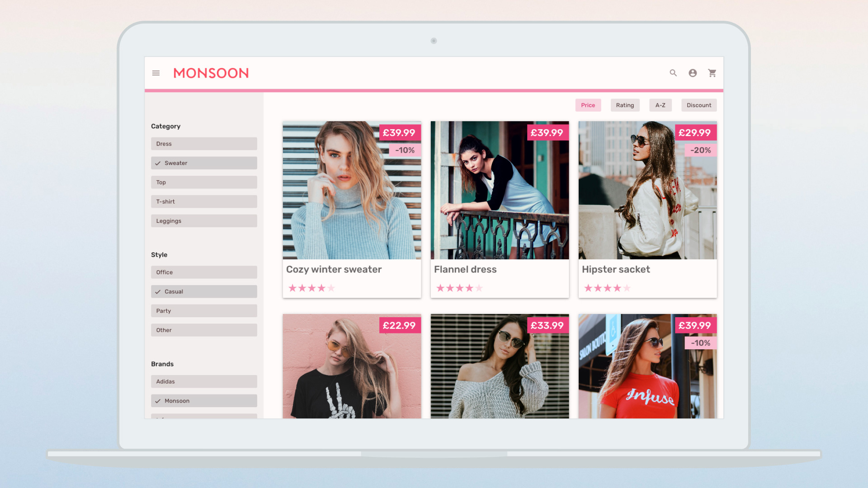Click star rating under Cozy winter sweater
868x488 pixels.
point(311,288)
